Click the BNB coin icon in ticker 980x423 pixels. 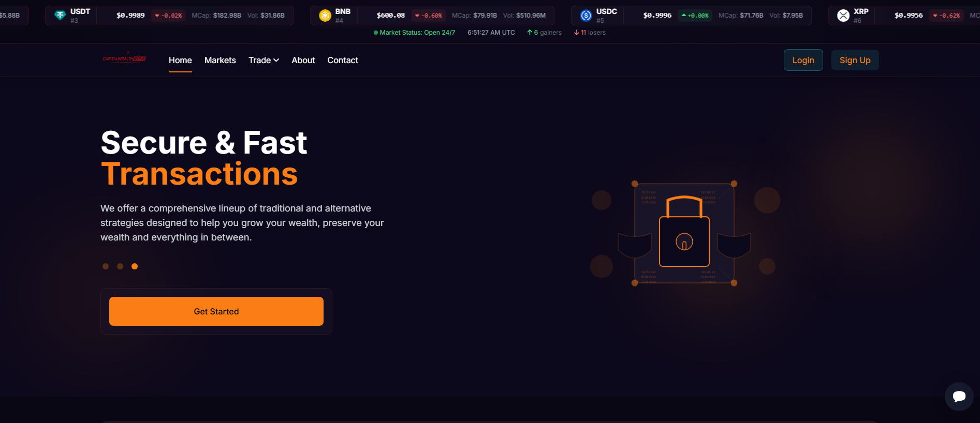[x=325, y=16]
